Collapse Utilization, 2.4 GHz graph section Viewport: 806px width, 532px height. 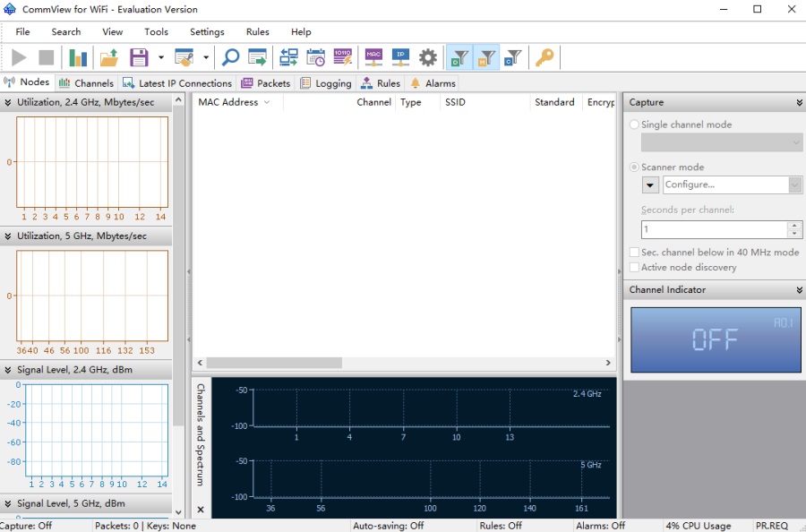(8, 102)
